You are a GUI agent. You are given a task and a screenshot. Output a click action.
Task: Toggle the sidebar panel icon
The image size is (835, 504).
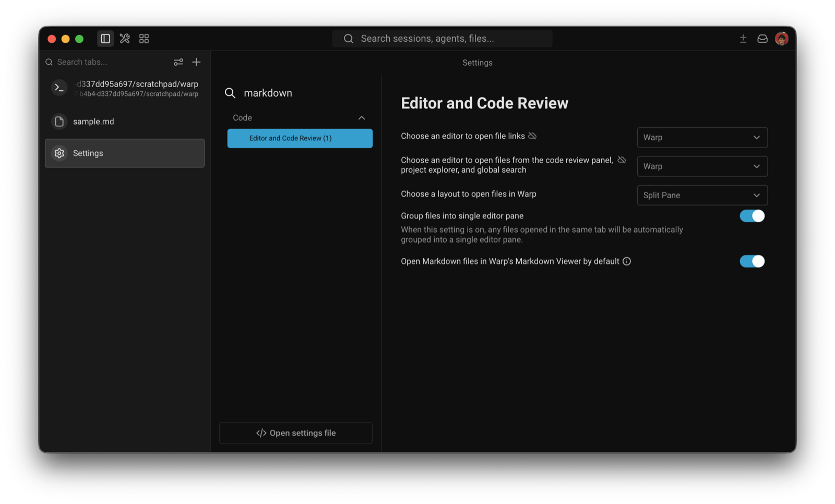tap(105, 39)
